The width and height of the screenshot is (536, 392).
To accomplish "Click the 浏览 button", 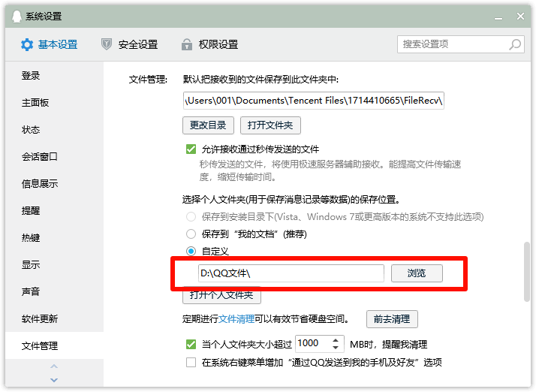I will (x=417, y=273).
